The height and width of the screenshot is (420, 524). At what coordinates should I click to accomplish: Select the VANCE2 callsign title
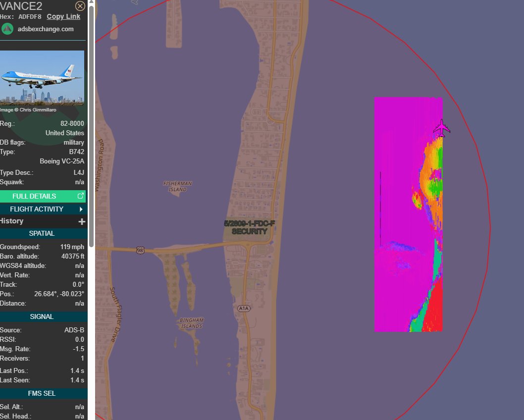pyautogui.click(x=21, y=6)
